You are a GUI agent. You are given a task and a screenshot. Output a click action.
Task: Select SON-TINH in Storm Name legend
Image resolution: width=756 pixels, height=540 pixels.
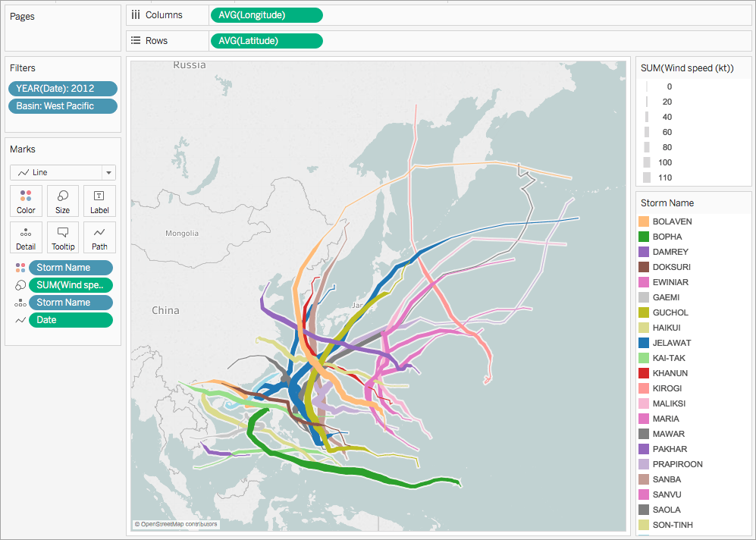(673, 525)
